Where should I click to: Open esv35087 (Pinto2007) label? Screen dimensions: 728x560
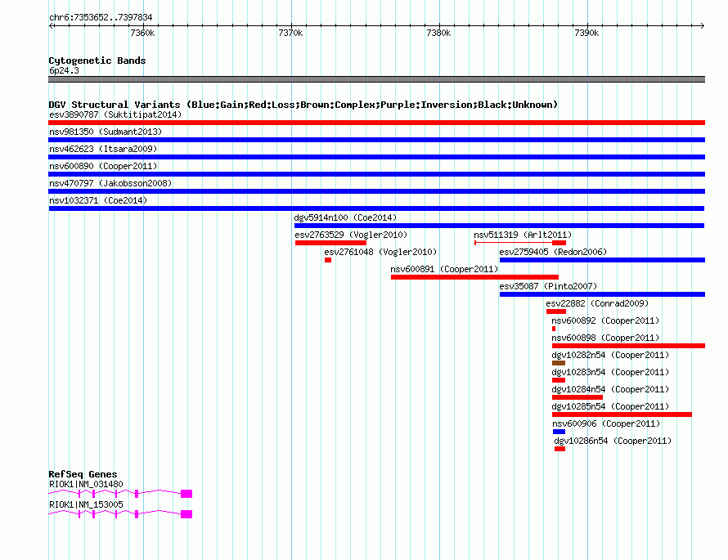(548, 286)
